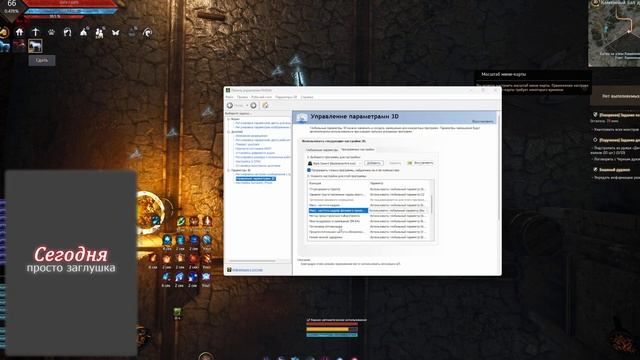Click the arch-shaped icon in game menu
This screenshot has height=360, width=640.
click(x=67, y=32)
